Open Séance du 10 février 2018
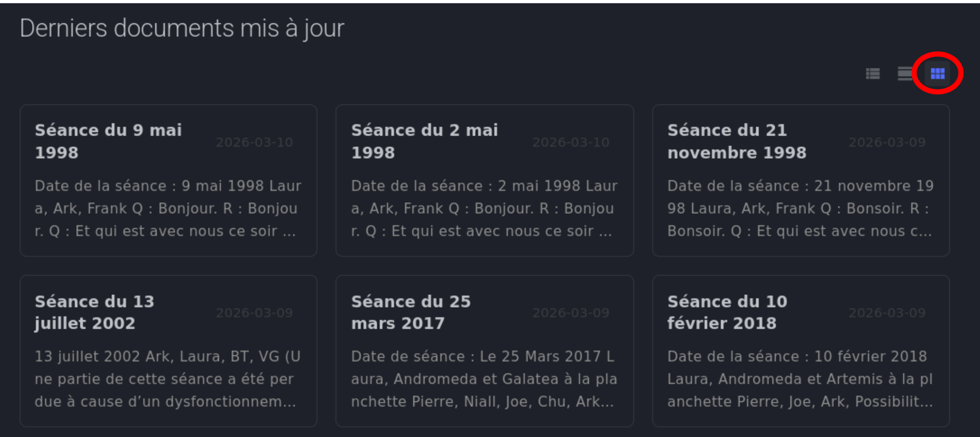 (727, 312)
